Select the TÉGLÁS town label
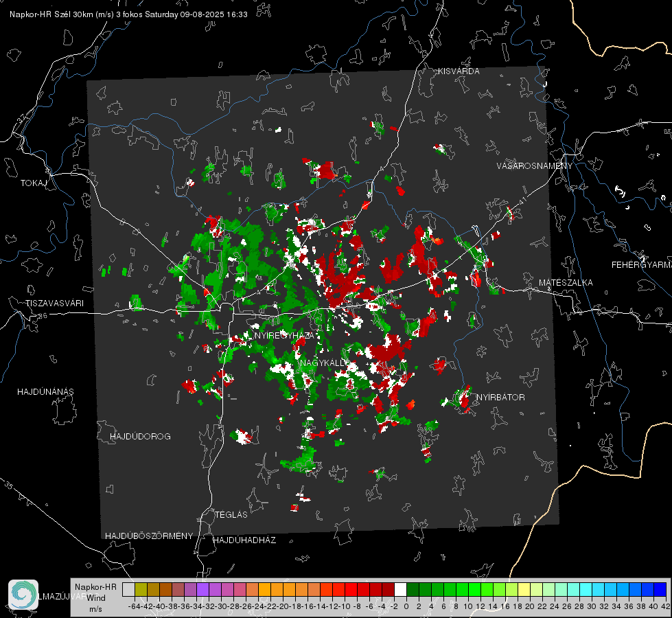The width and height of the screenshot is (672, 618). pyautogui.click(x=231, y=515)
